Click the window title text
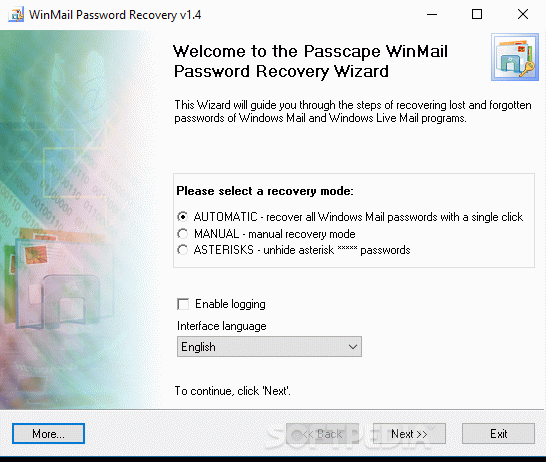The image size is (546, 462). point(115,15)
